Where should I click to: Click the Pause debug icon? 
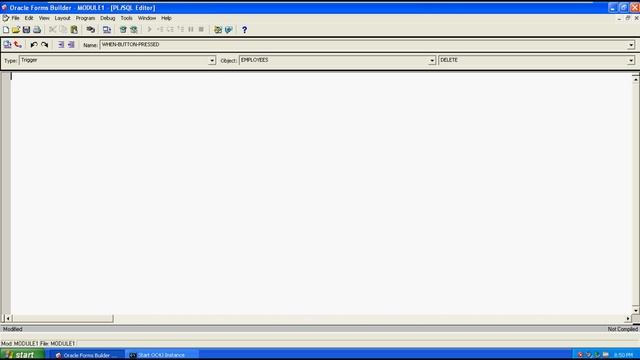191,30
